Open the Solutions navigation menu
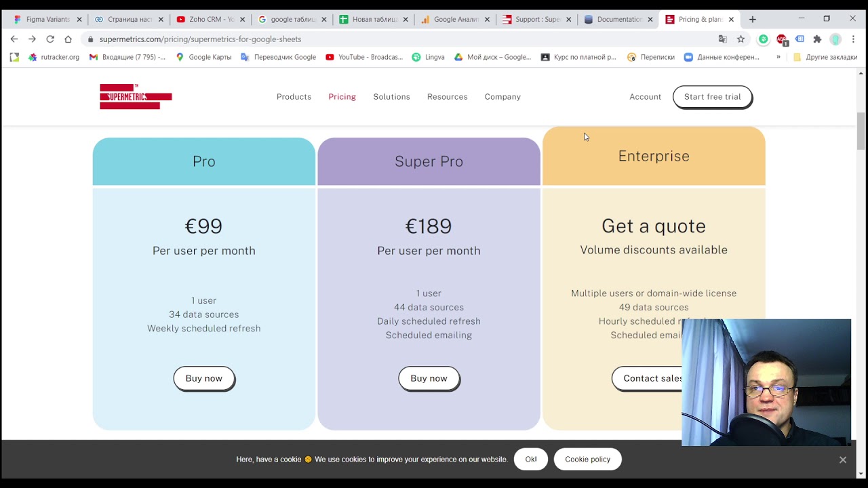The width and height of the screenshot is (868, 488). coord(391,97)
